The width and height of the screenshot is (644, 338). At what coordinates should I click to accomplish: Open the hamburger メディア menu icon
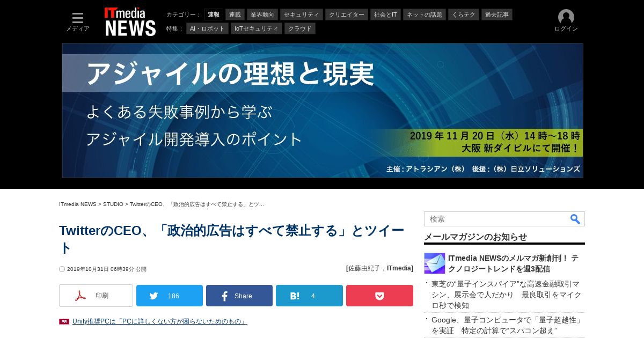[x=78, y=18]
